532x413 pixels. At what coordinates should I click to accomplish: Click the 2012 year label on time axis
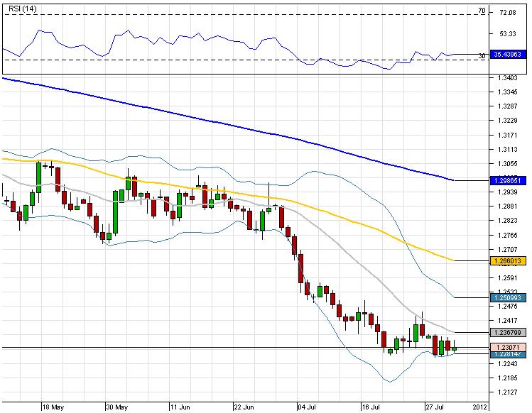coord(481,408)
